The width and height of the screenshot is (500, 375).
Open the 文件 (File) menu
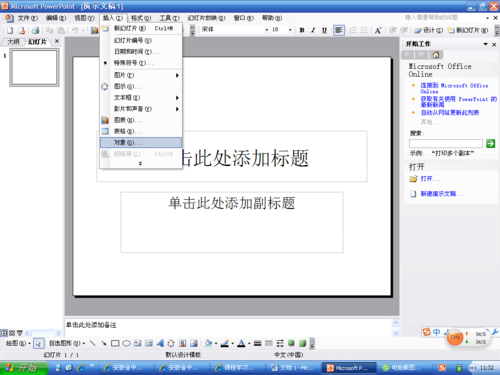pos(27,18)
